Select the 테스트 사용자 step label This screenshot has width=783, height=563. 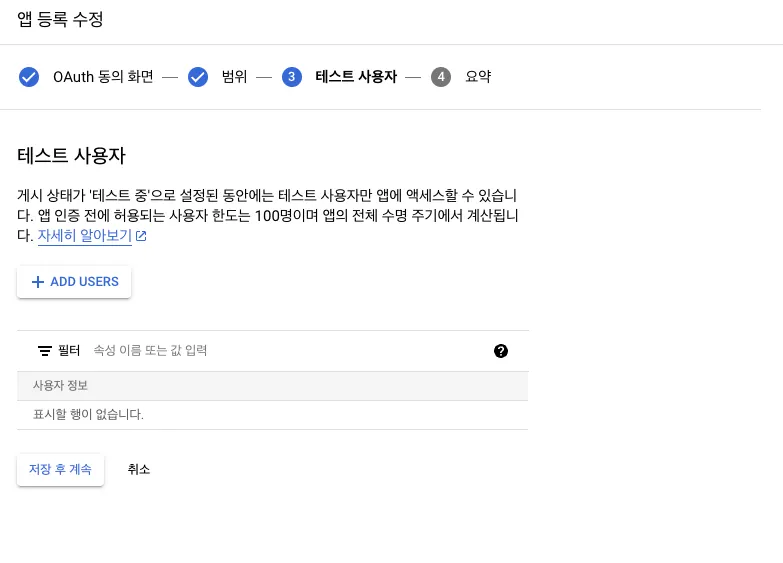tap(355, 77)
